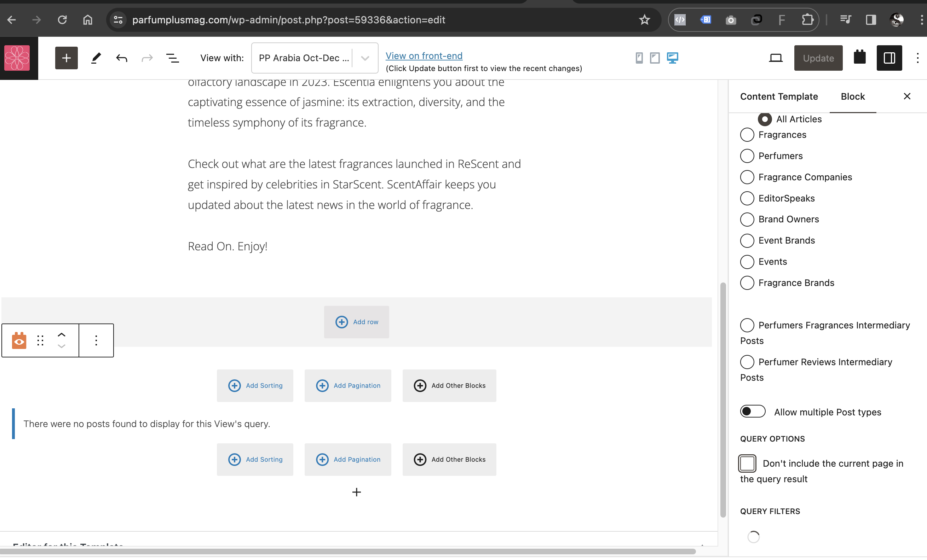Screen dimensions: 927x560
Task: Open the camera screenshot extension
Action: tap(731, 19)
